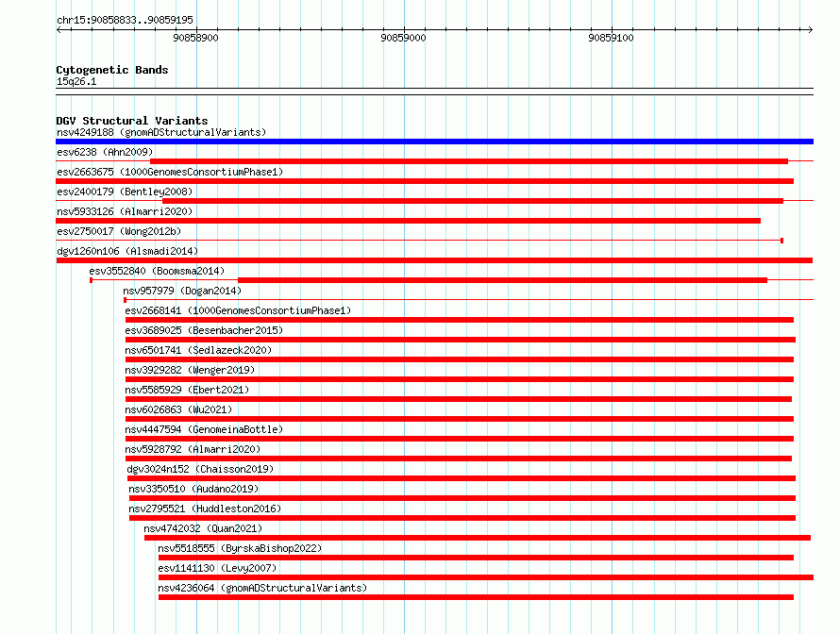Select the red bar under nsv4236064
Image resolution: width=840 pixels, height=634 pixels.
tap(476, 597)
